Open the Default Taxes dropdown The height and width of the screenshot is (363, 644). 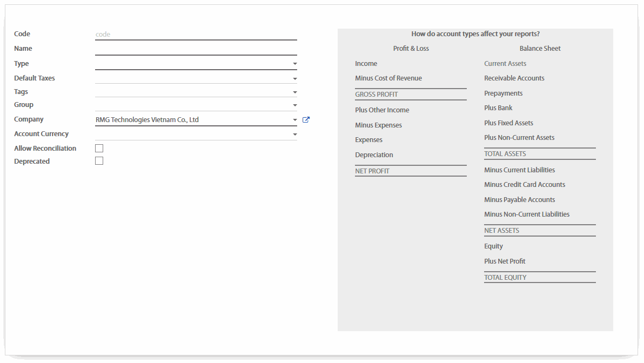(294, 78)
